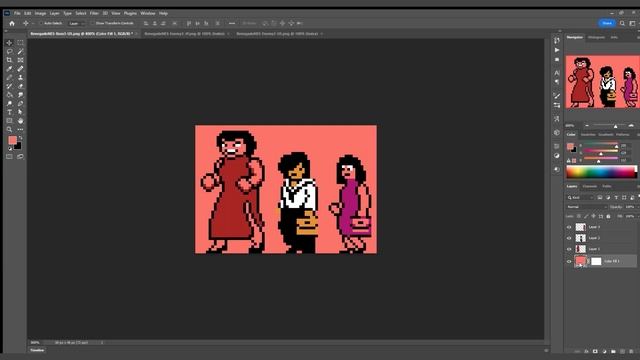Click the delete layer trash icon
The image size is (640, 360).
click(631, 351)
